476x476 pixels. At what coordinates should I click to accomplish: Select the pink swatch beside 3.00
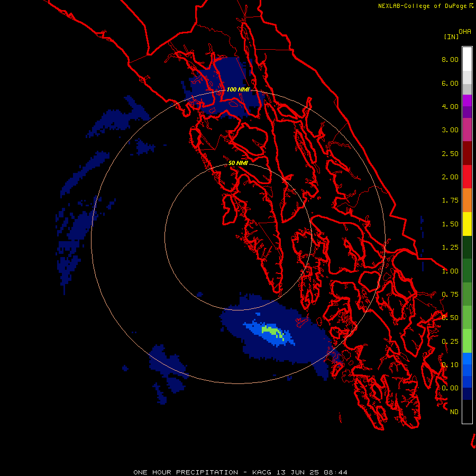pyautogui.click(x=467, y=130)
